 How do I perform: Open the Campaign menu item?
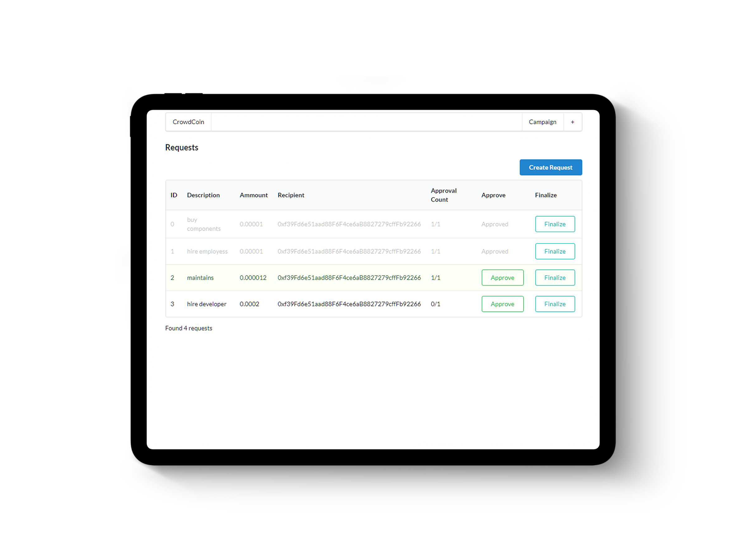pyautogui.click(x=542, y=122)
